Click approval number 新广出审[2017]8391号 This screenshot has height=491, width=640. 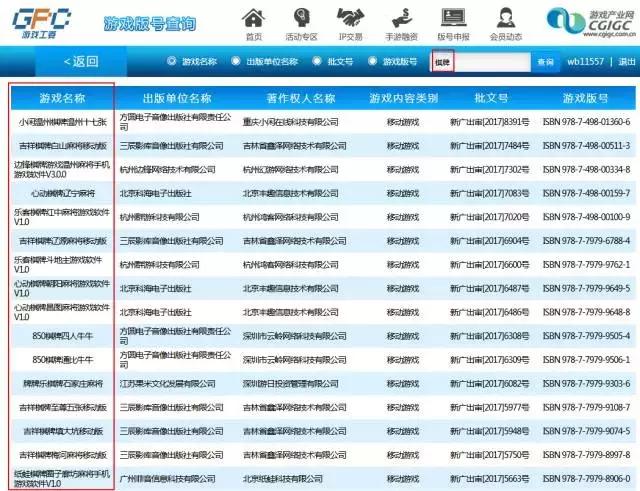[489, 122]
